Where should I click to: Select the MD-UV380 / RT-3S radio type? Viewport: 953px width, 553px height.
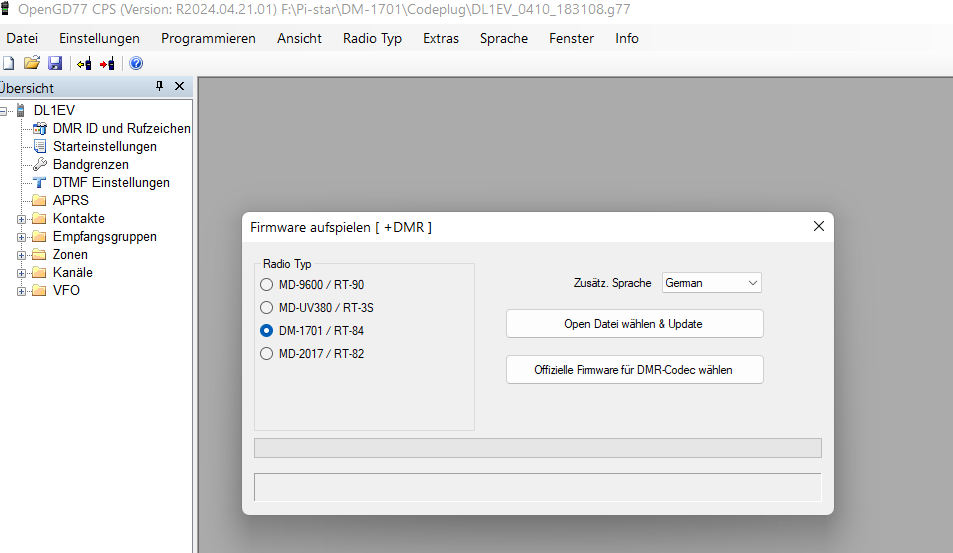[266, 308]
